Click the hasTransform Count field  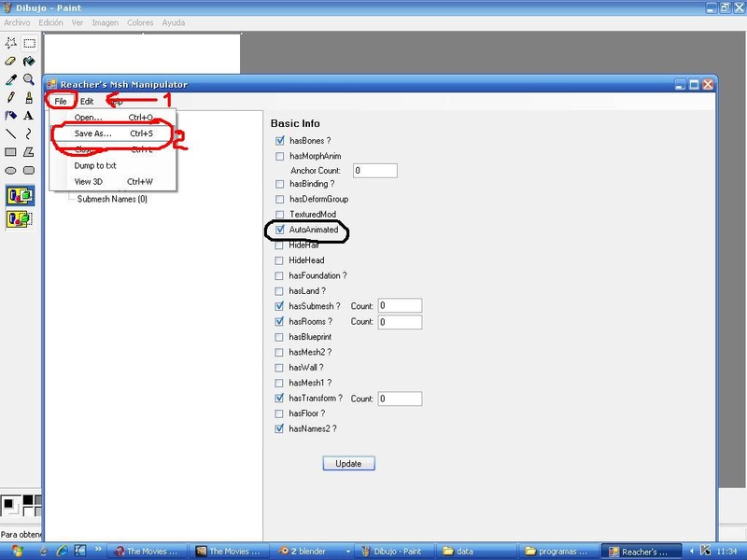coord(400,399)
